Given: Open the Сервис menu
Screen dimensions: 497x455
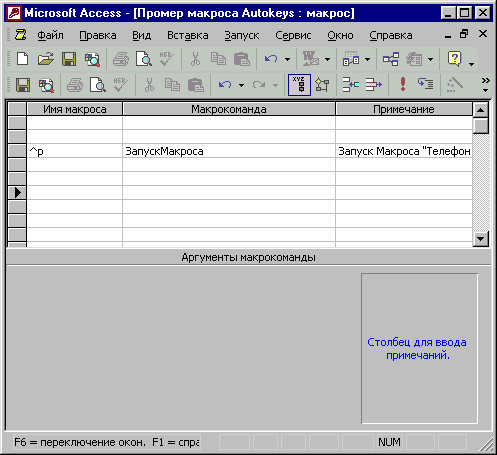Looking at the screenshot, I should point(293,35).
